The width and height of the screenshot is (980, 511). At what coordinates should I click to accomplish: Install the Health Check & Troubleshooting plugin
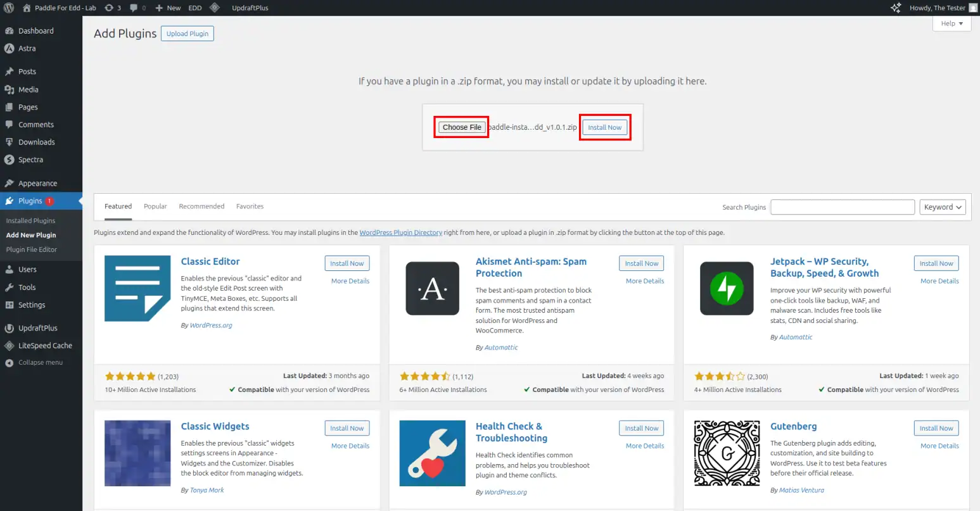click(x=642, y=428)
